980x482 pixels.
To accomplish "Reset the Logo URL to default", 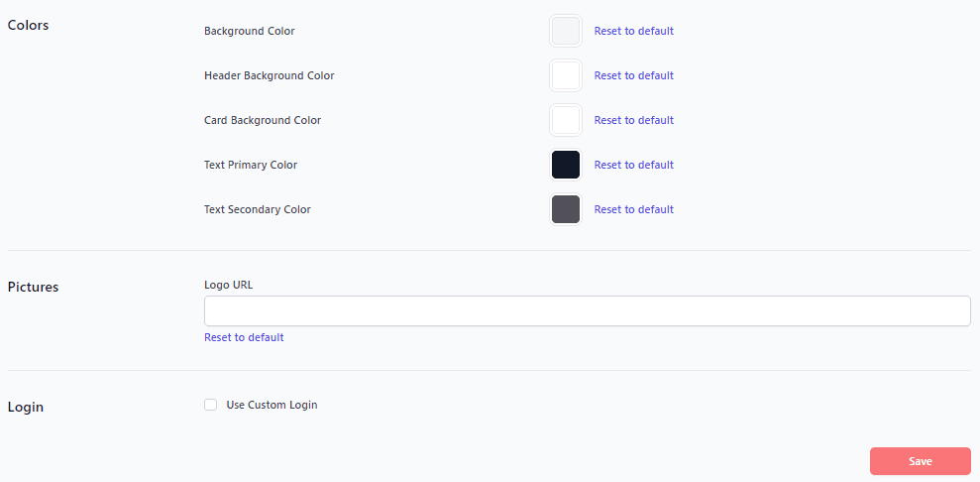I will pos(244,337).
